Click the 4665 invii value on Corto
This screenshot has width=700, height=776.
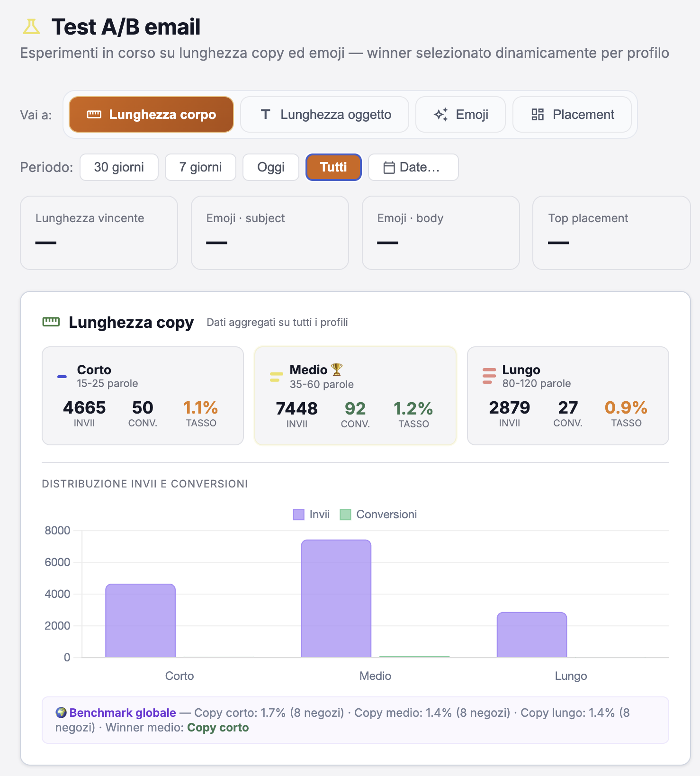[x=84, y=407]
